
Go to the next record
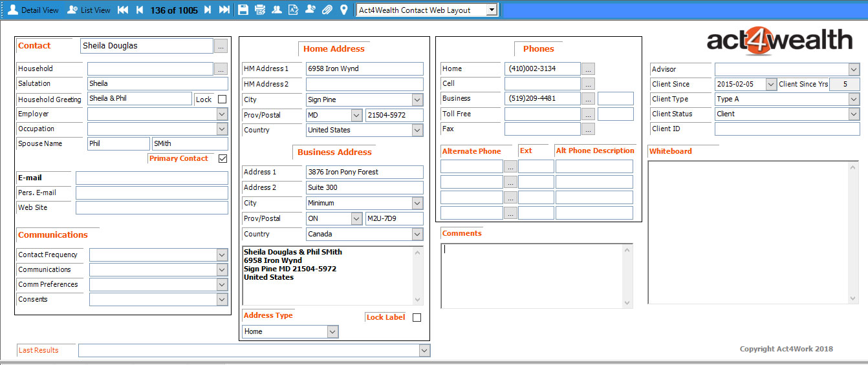[208, 10]
